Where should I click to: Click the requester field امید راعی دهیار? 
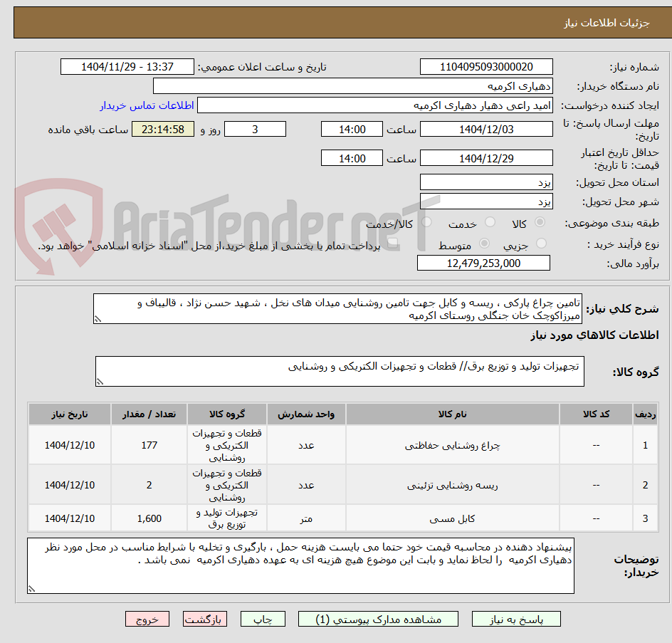click(x=375, y=105)
